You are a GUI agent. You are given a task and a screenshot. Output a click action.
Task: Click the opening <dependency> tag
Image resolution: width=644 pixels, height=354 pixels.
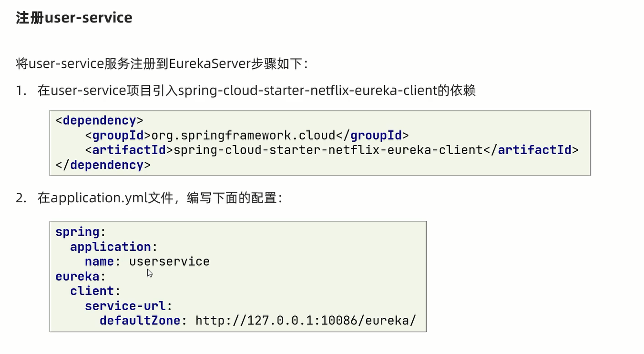pyautogui.click(x=100, y=121)
